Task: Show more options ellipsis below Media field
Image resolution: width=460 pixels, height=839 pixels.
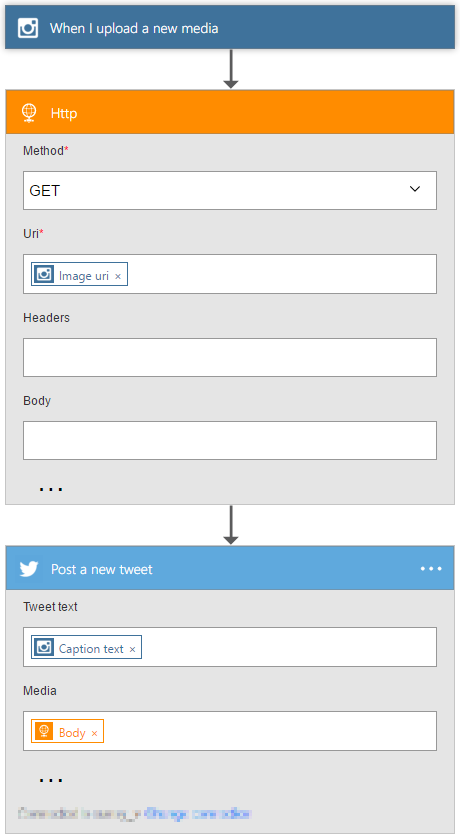Action: coord(51,780)
